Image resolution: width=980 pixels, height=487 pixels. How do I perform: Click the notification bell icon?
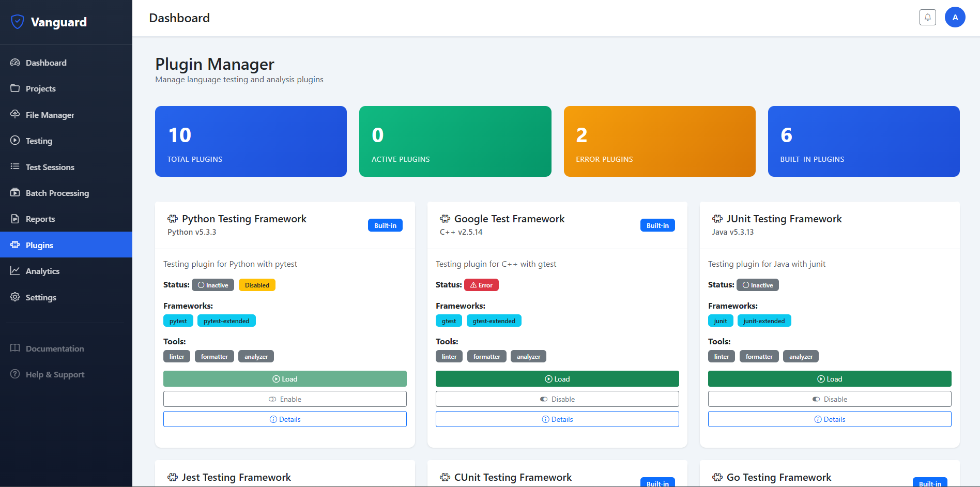(927, 18)
